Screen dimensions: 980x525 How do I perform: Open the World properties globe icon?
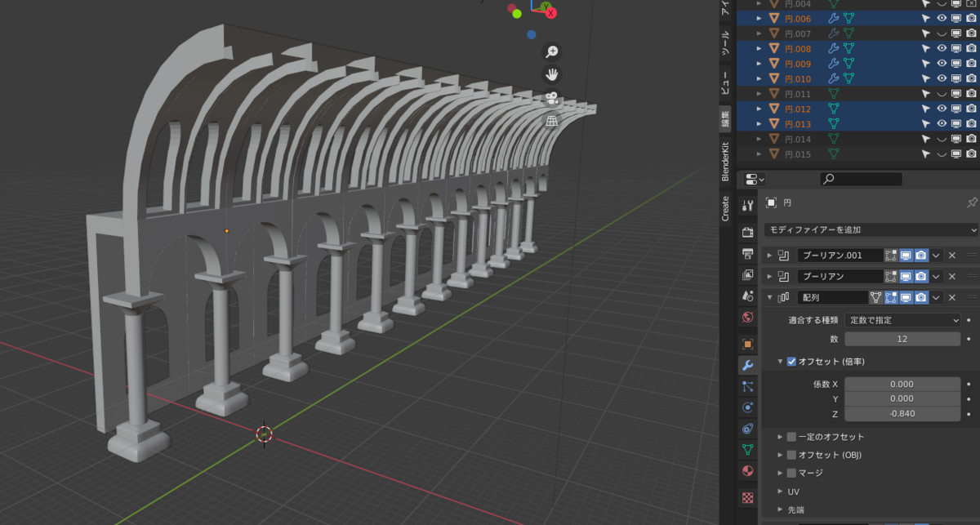point(747,317)
